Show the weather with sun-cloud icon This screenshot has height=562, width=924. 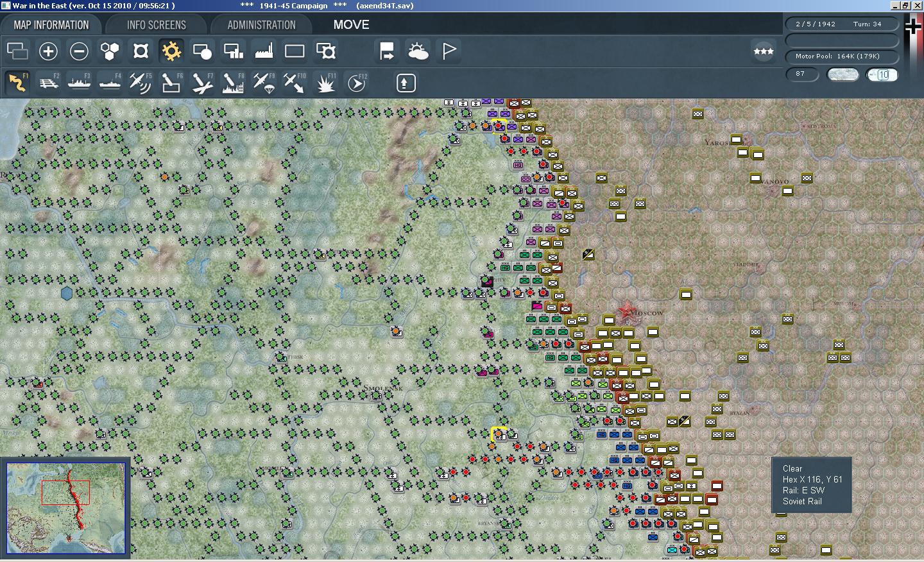[418, 51]
